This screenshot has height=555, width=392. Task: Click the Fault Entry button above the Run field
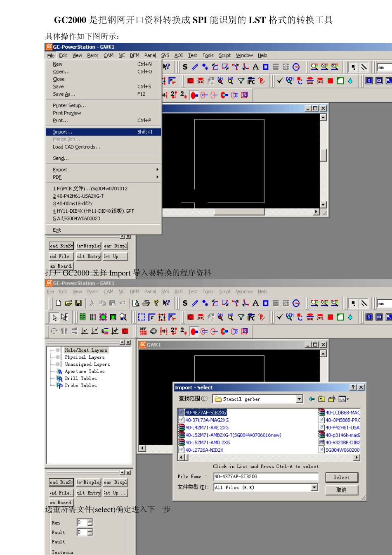(x=89, y=493)
